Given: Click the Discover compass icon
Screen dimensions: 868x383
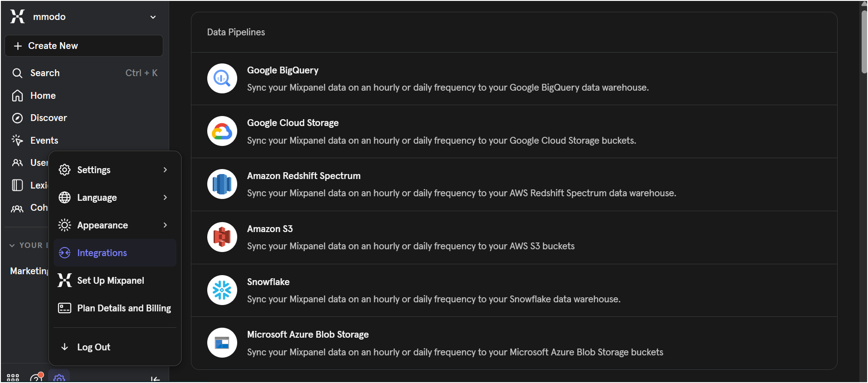Looking at the screenshot, I should click(17, 118).
